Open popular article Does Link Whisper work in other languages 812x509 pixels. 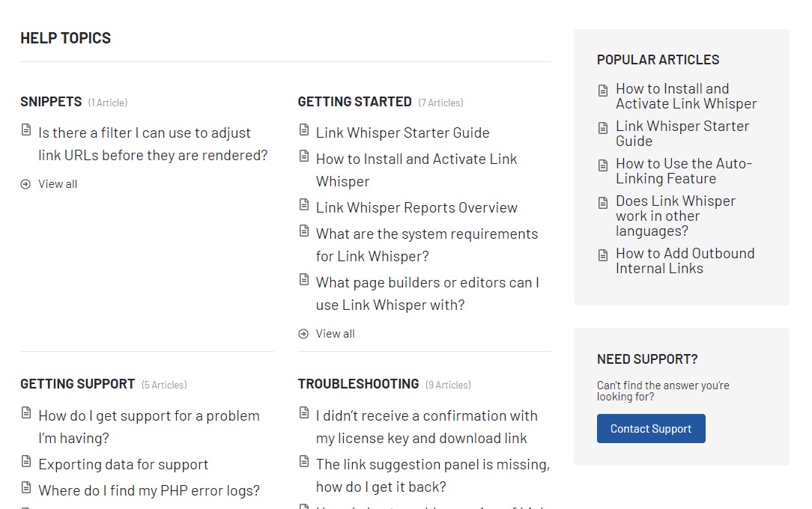click(675, 216)
